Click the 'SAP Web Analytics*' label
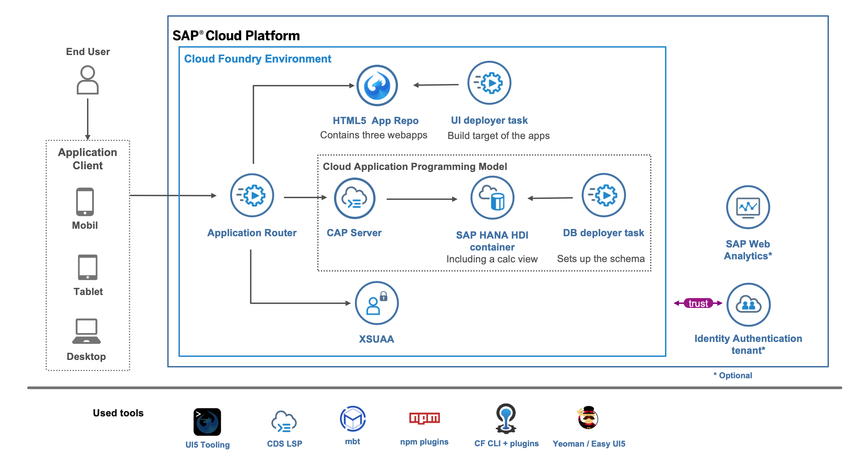Image resolution: width=868 pixels, height=450 pixels. 748,250
